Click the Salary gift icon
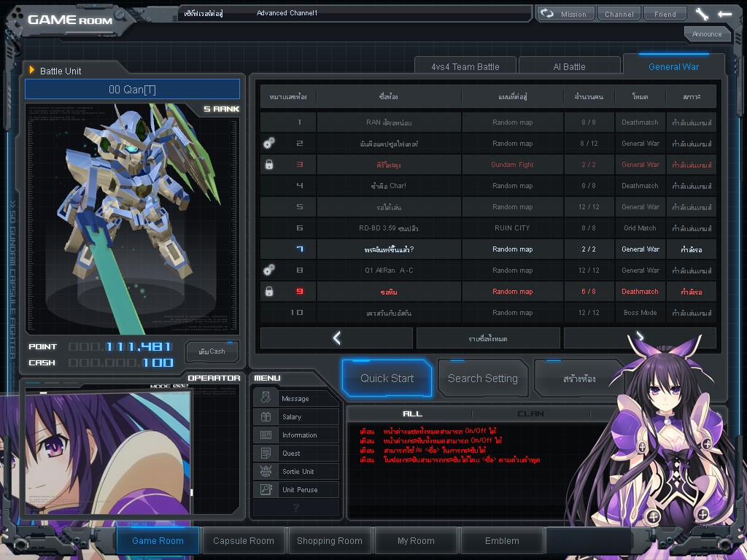Image resolution: width=747 pixels, height=560 pixels. click(266, 416)
